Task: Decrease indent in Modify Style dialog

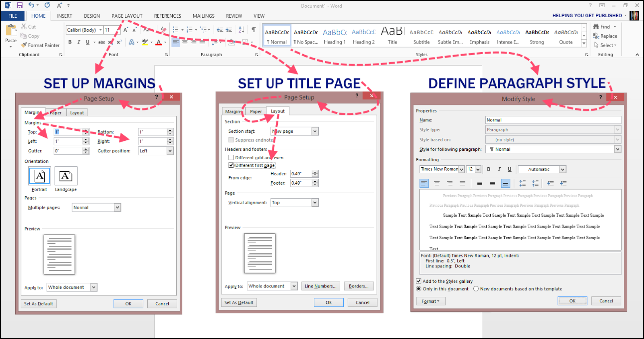Action: pyautogui.click(x=551, y=183)
